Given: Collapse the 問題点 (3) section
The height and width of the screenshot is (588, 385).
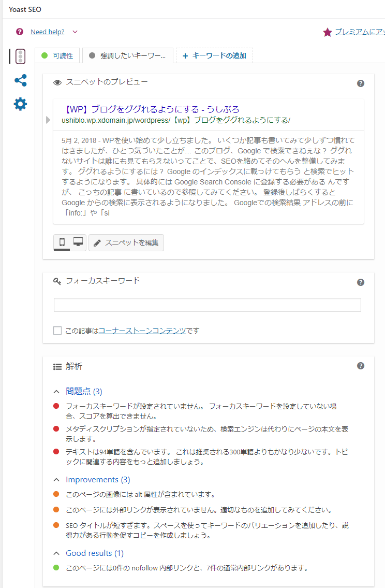Looking at the screenshot, I should pyautogui.click(x=57, y=392).
